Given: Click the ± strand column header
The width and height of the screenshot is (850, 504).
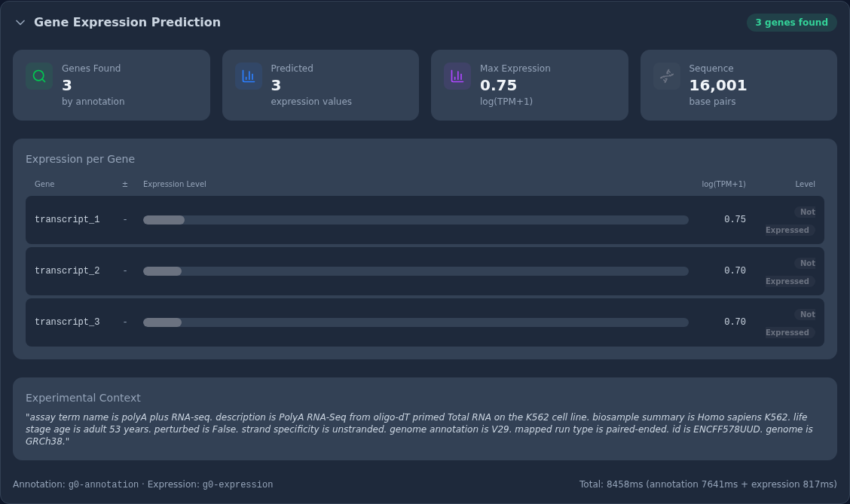Looking at the screenshot, I should coord(125,185).
